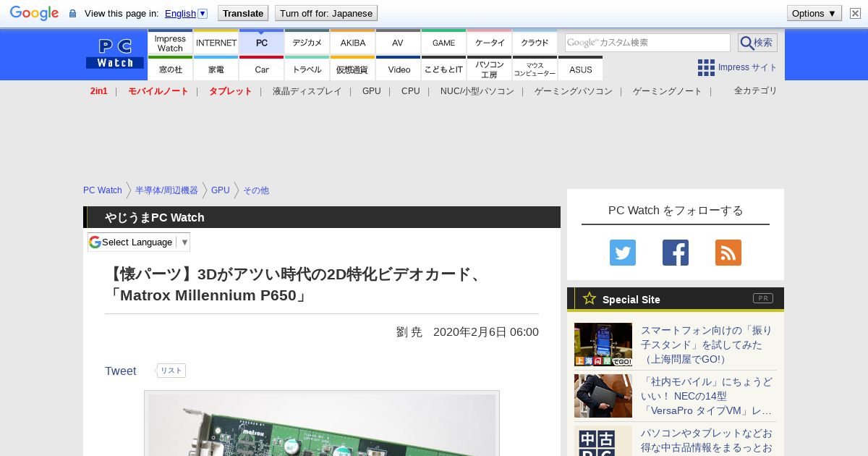Open the Facebook follow icon
Viewport: 868px width, 456px height.
tap(676, 253)
